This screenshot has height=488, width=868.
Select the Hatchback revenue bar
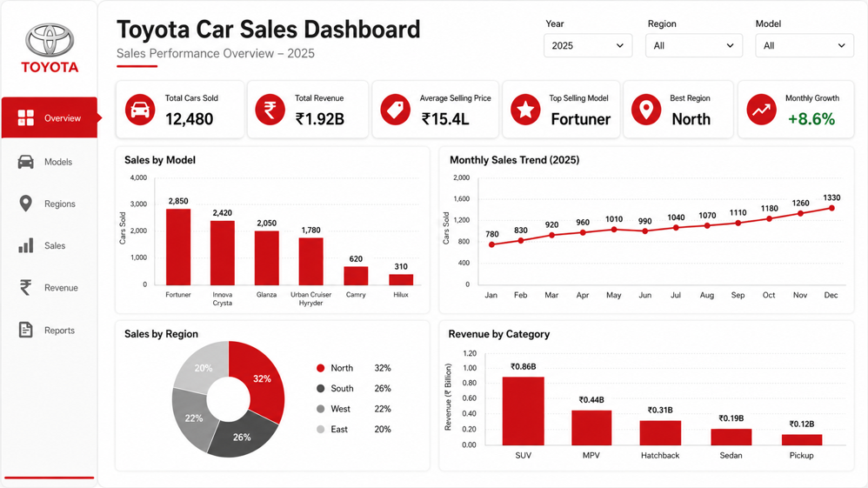coord(660,432)
